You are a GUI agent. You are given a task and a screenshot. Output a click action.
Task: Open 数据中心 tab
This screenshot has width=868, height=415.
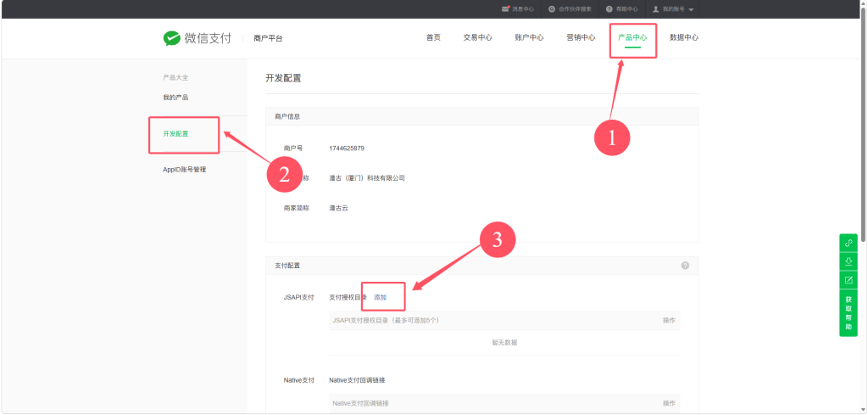pos(684,37)
